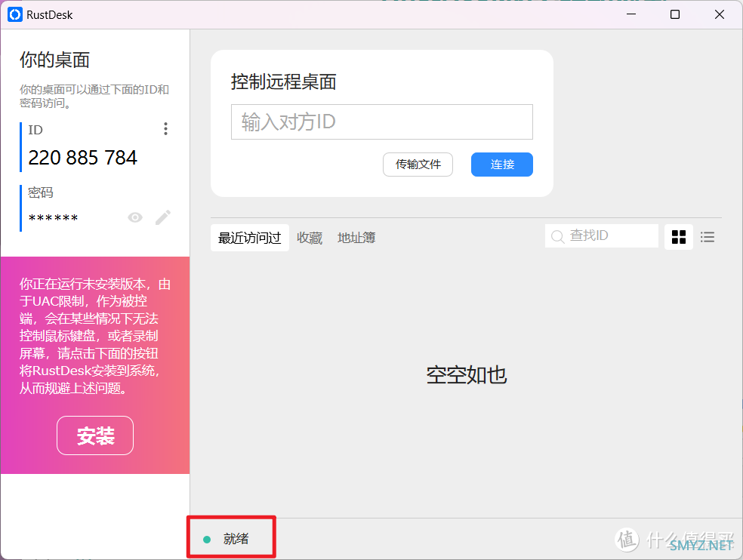Maximize the RustDesk window

click(x=675, y=14)
